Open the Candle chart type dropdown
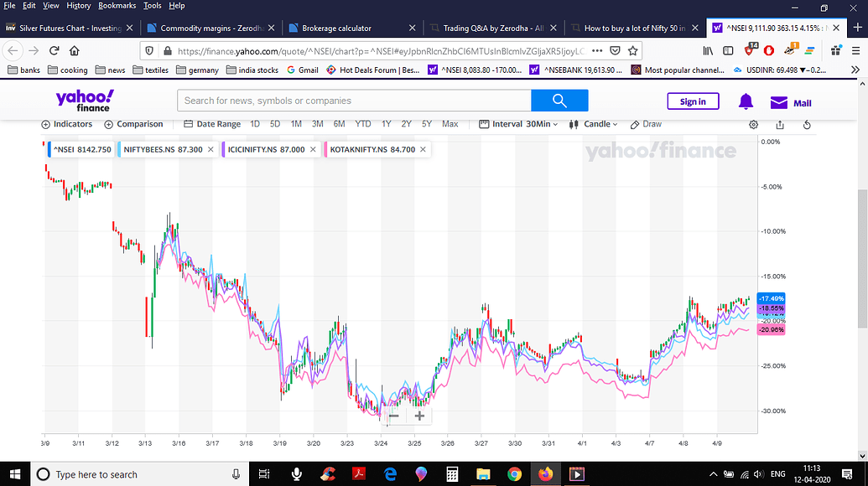The image size is (868, 486). click(596, 124)
